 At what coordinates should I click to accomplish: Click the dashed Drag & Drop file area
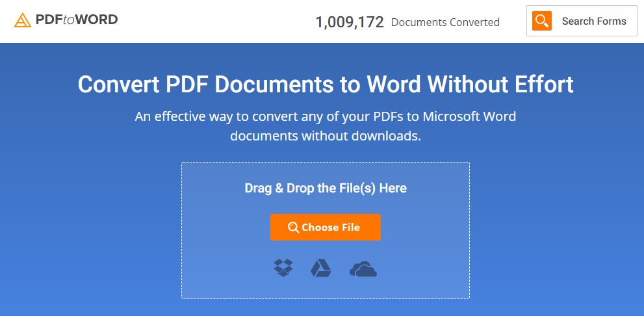tap(326, 231)
